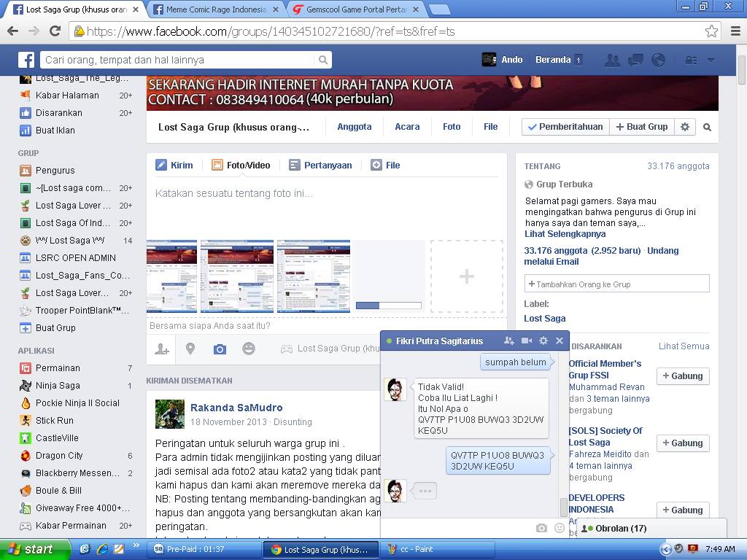Switch to Meme Comic Rage Indonesia tab
747x560 pixels.
point(215,9)
